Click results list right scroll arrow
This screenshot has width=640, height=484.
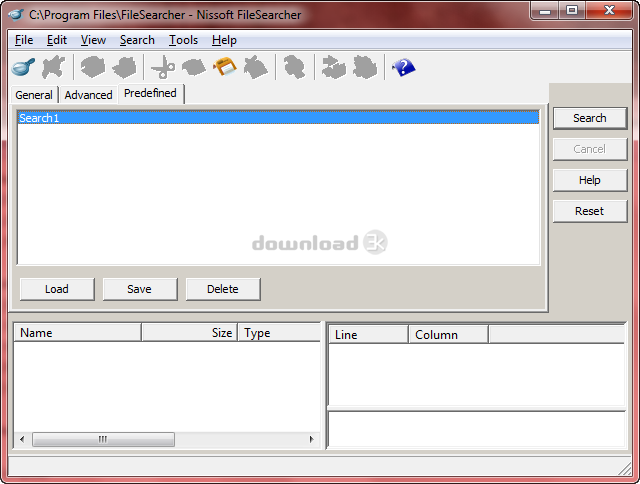coord(312,440)
